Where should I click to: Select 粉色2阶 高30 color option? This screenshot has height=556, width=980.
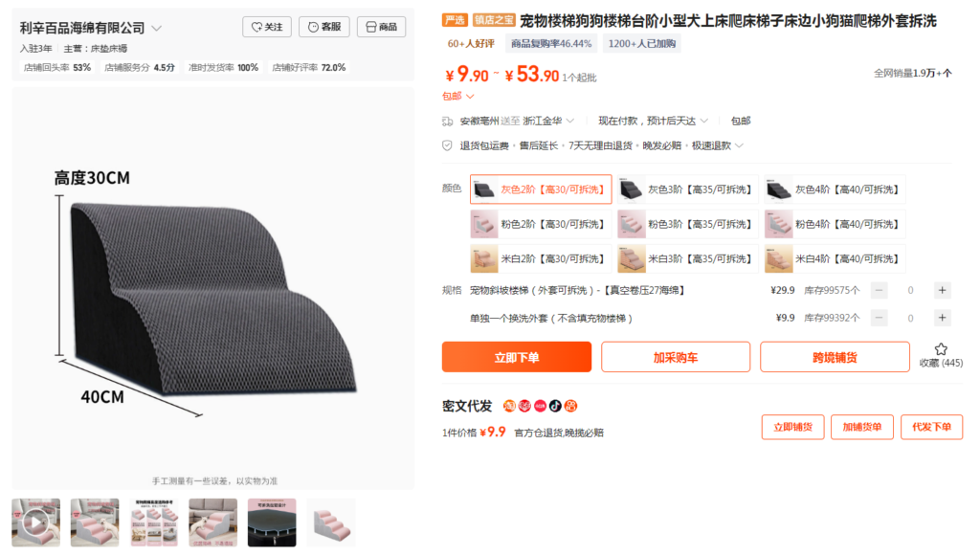pyautogui.click(x=541, y=224)
